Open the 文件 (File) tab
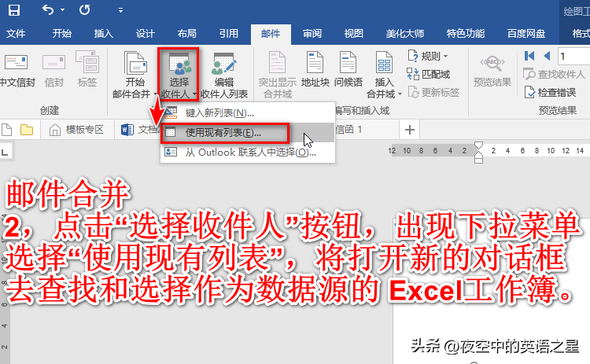The width and height of the screenshot is (590, 364). (16, 34)
